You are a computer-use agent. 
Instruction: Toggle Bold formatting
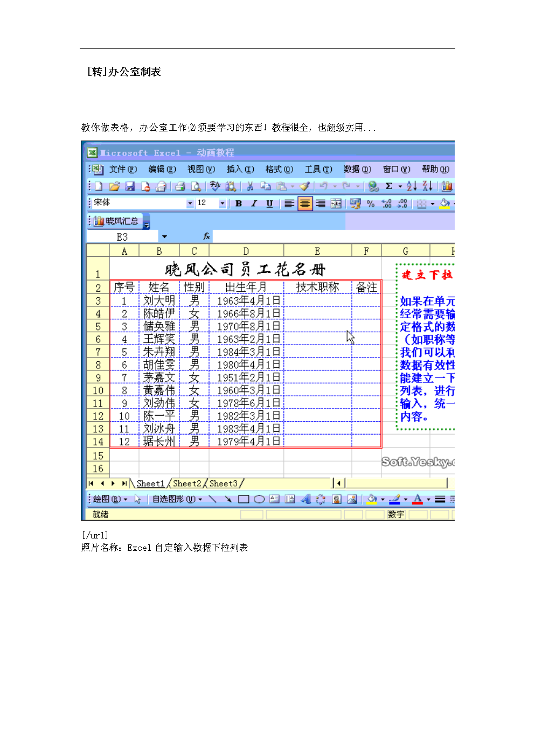[238, 204]
